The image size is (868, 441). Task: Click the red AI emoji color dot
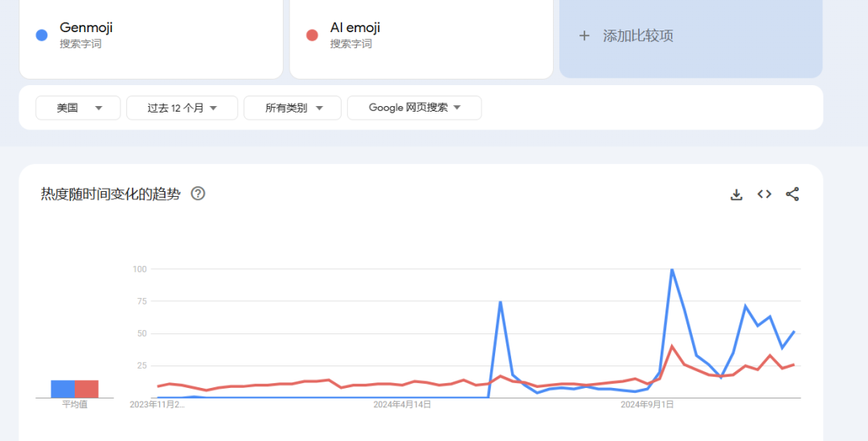[312, 35]
